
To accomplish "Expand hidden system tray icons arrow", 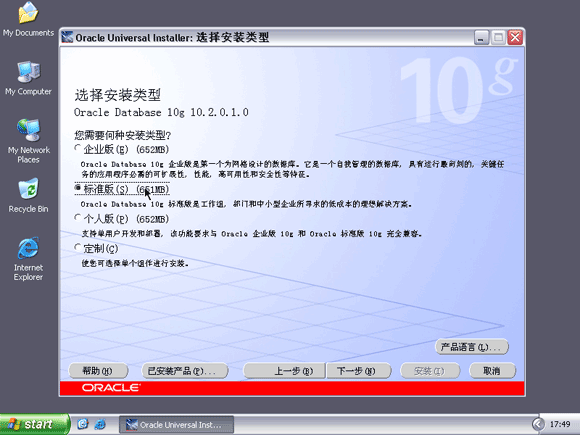I will point(538,424).
